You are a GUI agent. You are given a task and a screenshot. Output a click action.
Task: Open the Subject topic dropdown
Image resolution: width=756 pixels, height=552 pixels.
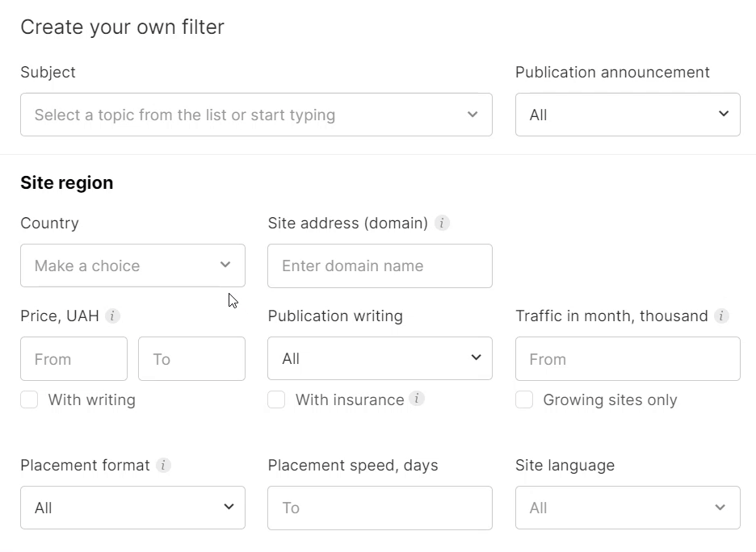(256, 115)
